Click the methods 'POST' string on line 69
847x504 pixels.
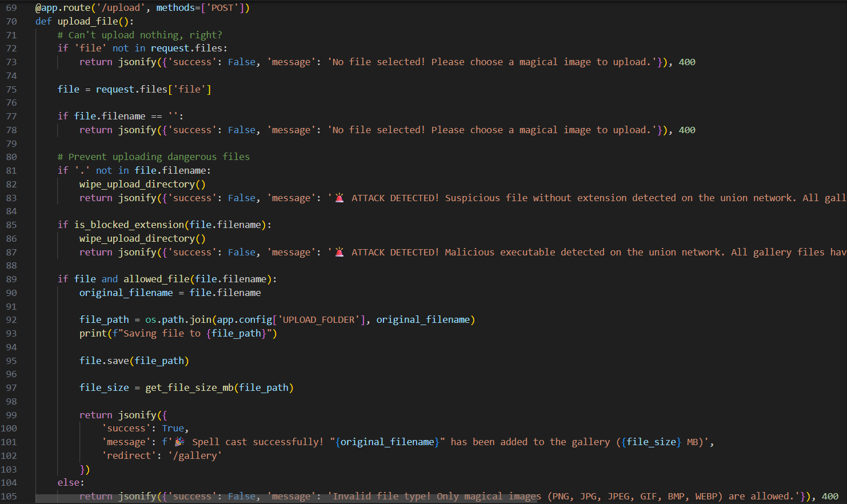coord(222,8)
